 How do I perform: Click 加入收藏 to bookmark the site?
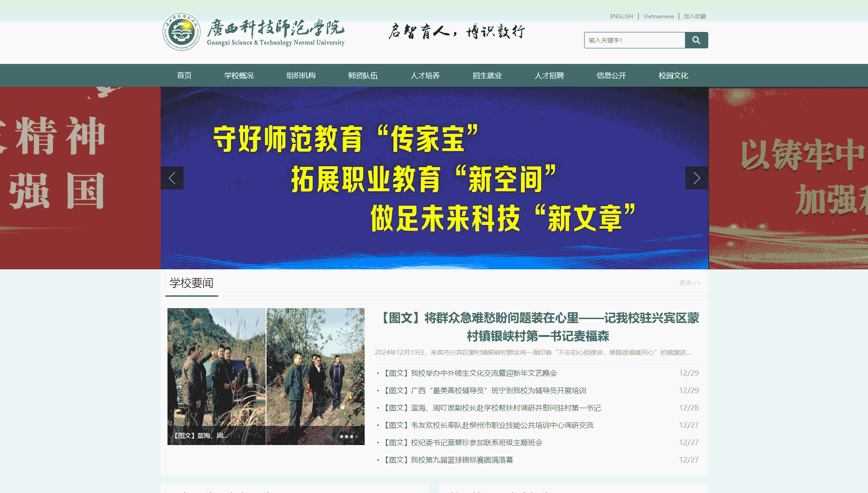(695, 16)
